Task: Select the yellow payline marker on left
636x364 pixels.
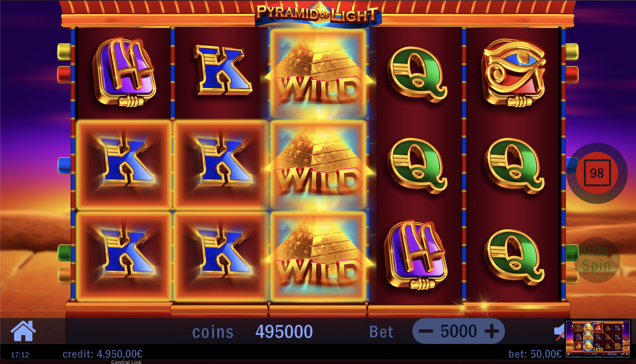Action: click(64, 52)
